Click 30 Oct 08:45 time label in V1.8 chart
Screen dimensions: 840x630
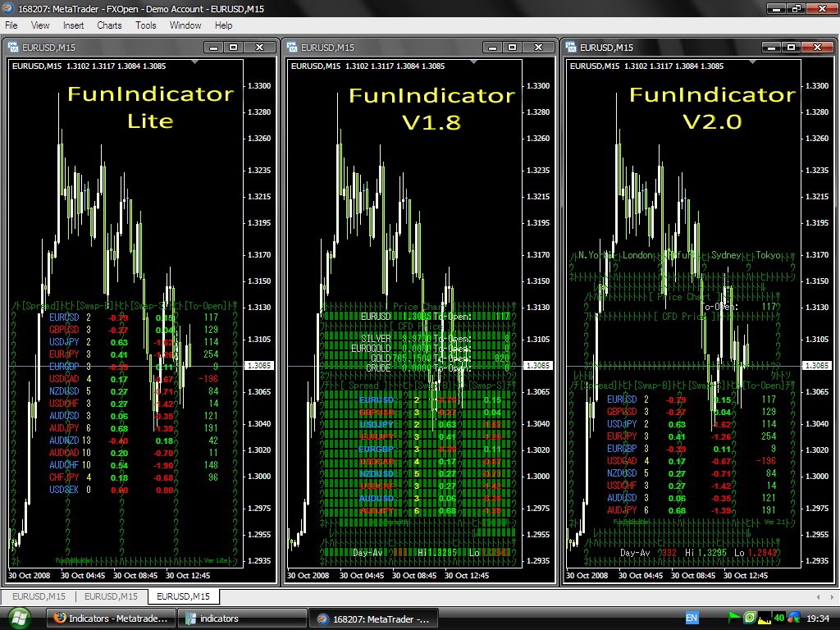(x=414, y=575)
